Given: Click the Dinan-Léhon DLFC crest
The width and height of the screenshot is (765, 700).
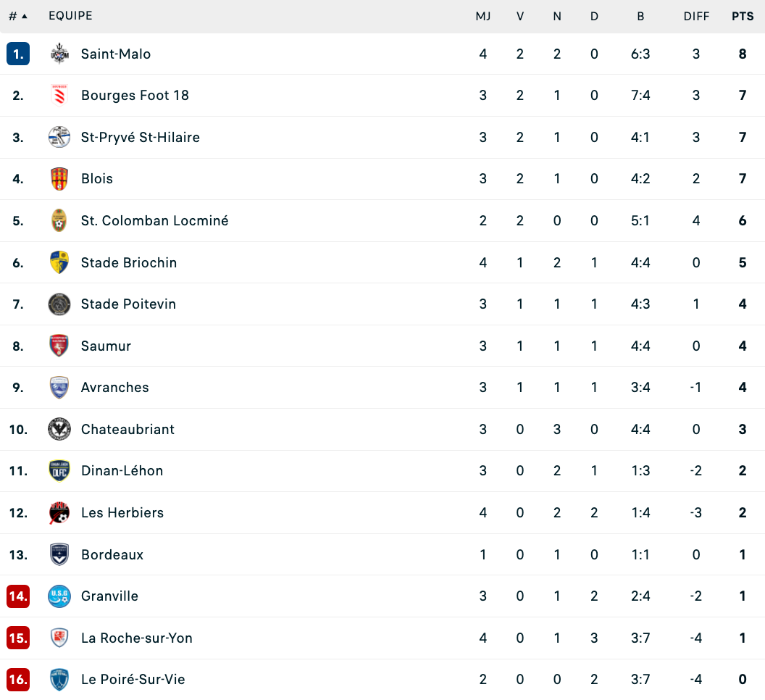Looking at the screenshot, I should click(x=59, y=470).
